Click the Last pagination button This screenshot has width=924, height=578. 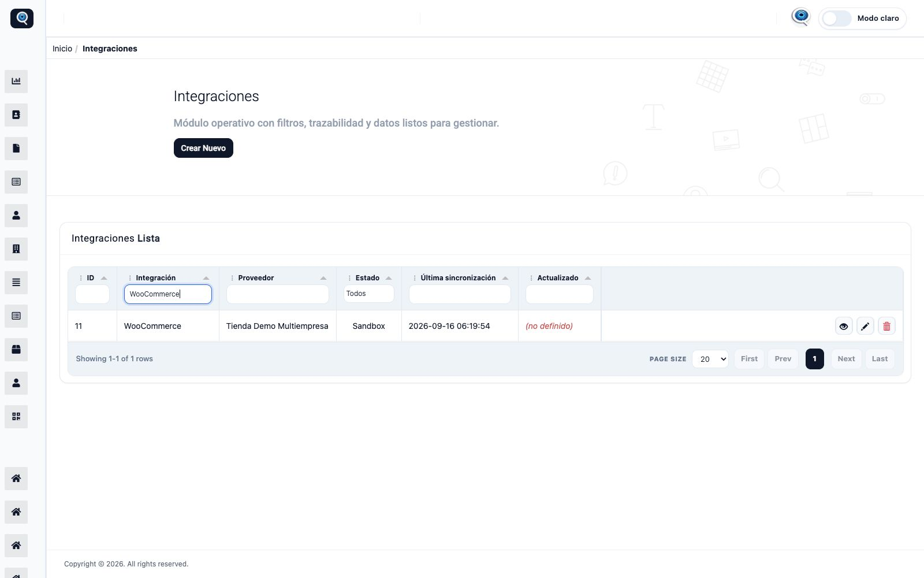(x=880, y=359)
